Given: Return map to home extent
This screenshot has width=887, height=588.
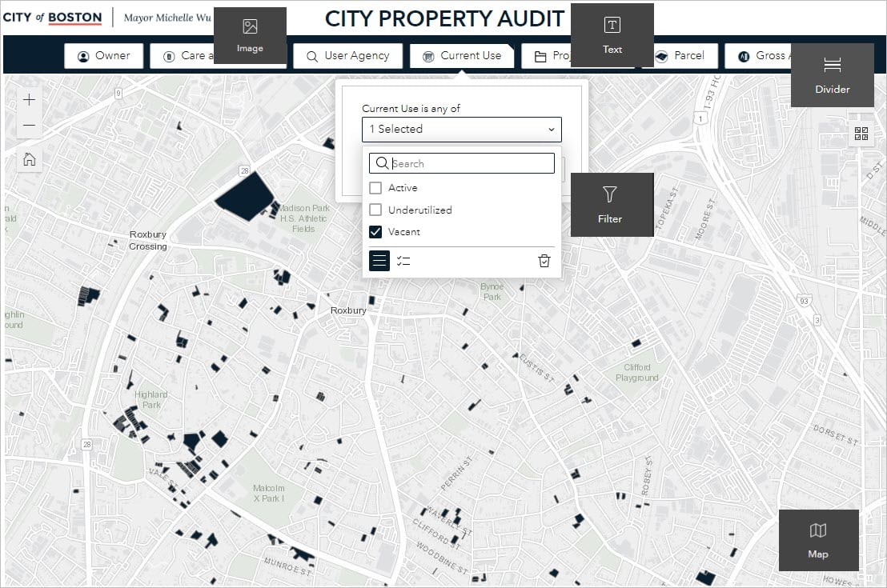Looking at the screenshot, I should pyautogui.click(x=29, y=159).
